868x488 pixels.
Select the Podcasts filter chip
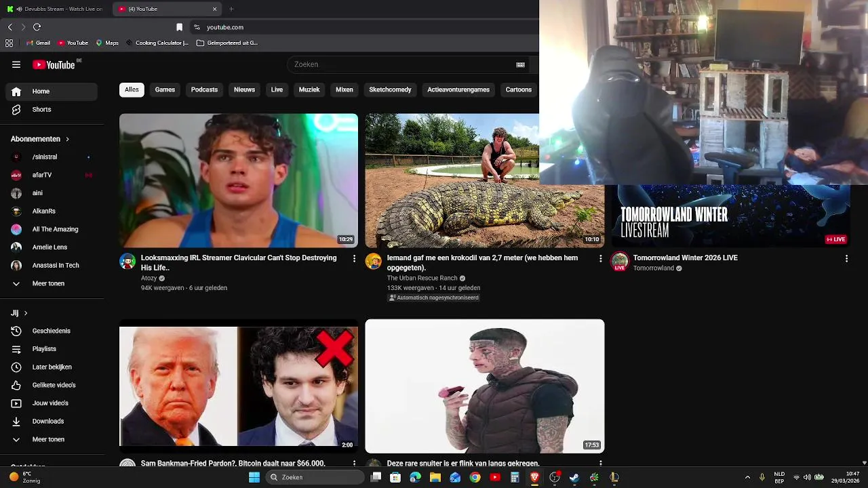204,89
